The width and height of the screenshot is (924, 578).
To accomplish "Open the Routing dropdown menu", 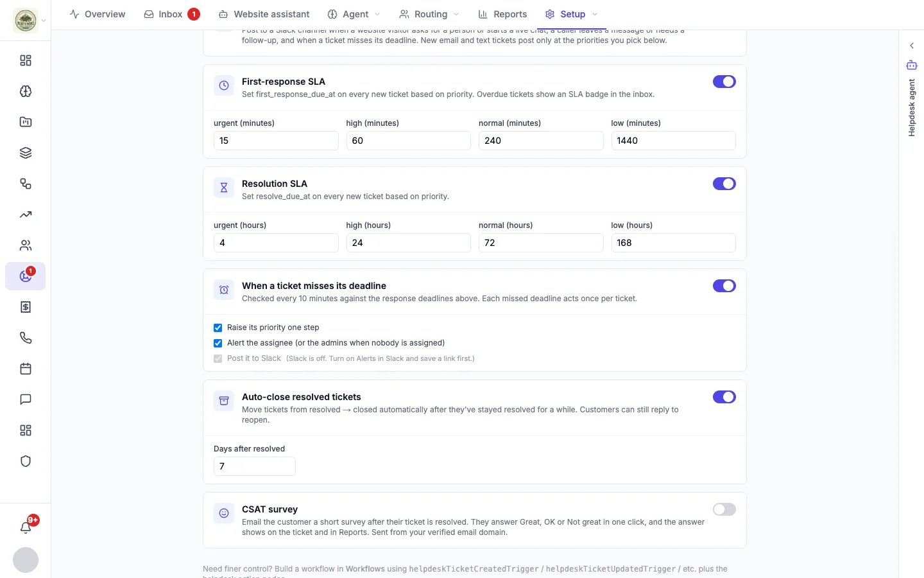I will pos(429,14).
